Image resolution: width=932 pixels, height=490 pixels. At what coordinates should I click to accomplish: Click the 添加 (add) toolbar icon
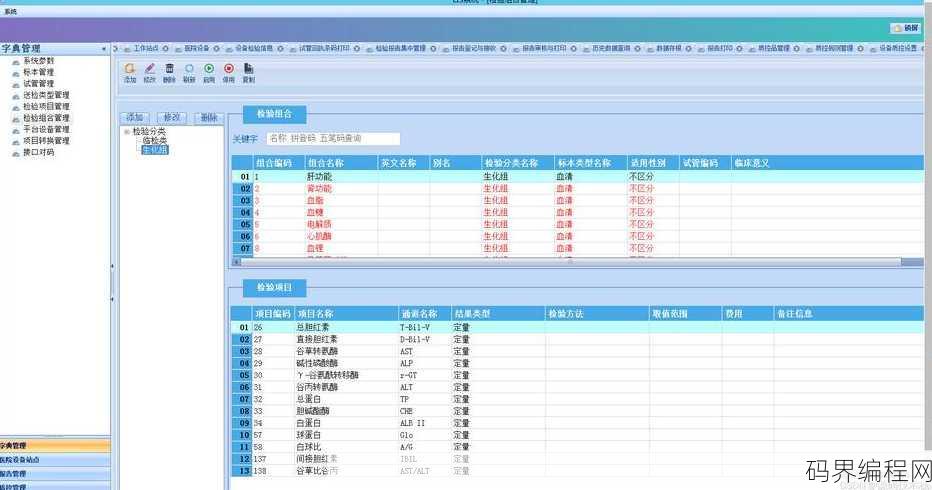click(130, 69)
